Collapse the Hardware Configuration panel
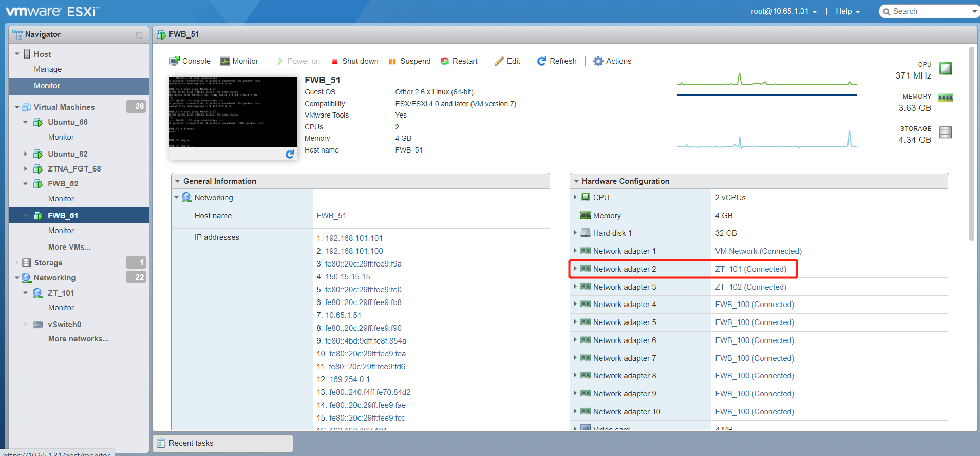The width and height of the screenshot is (980, 456). (x=576, y=181)
